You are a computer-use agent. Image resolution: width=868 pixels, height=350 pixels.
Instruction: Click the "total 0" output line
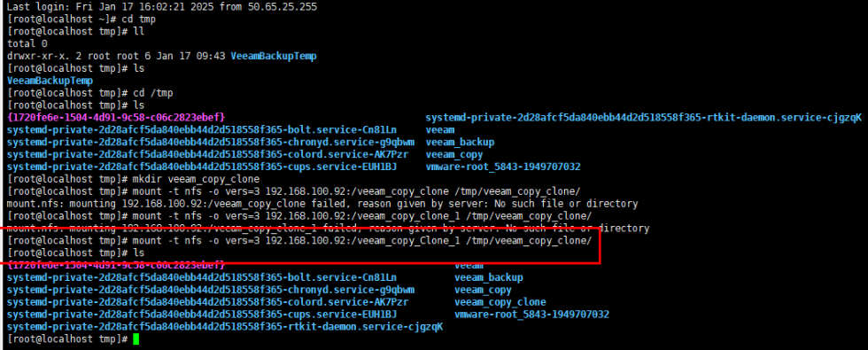pos(27,43)
